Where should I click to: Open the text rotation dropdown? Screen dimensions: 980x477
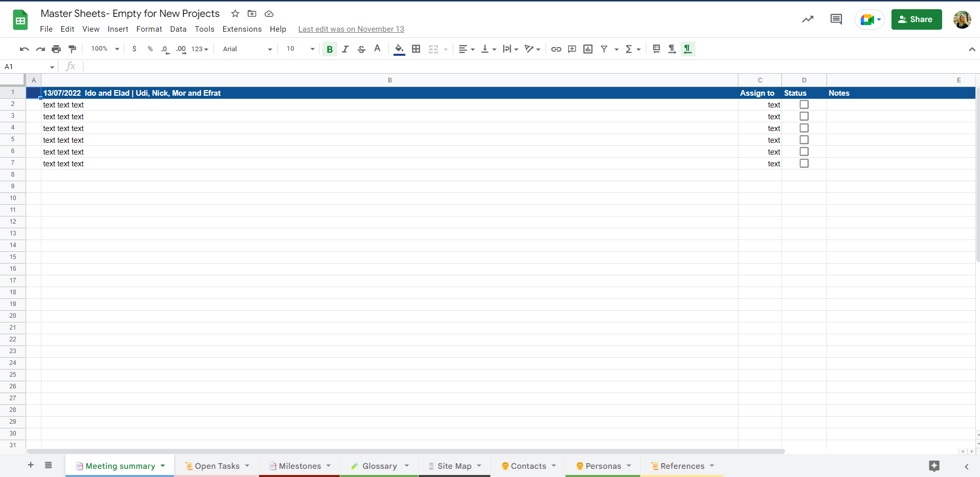coord(532,49)
